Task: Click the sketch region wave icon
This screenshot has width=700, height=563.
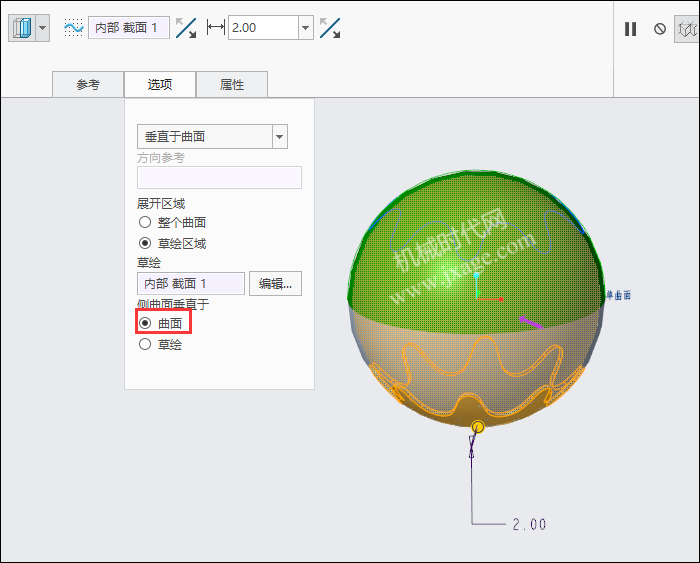Action: pos(74,28)
